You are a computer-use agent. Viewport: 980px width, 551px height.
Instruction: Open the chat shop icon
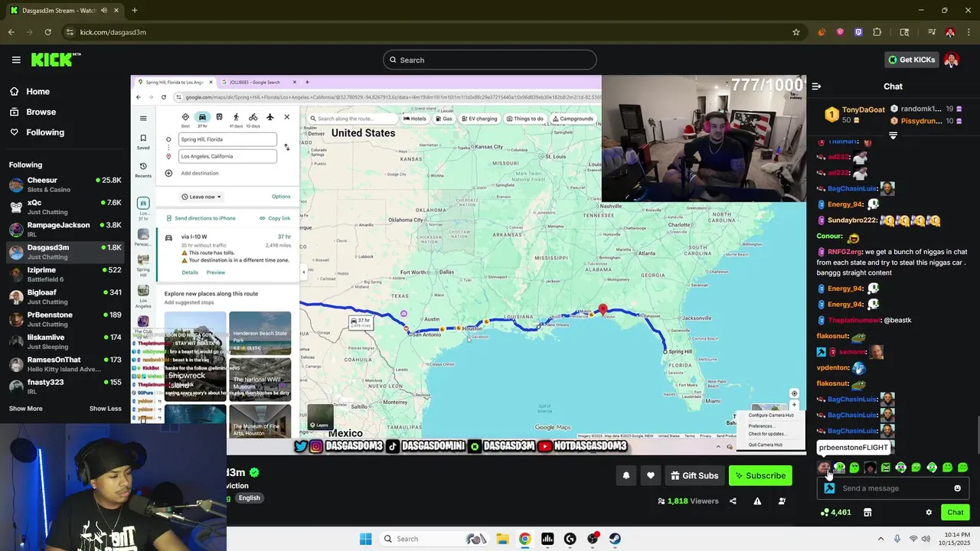[x=867, y=512]
